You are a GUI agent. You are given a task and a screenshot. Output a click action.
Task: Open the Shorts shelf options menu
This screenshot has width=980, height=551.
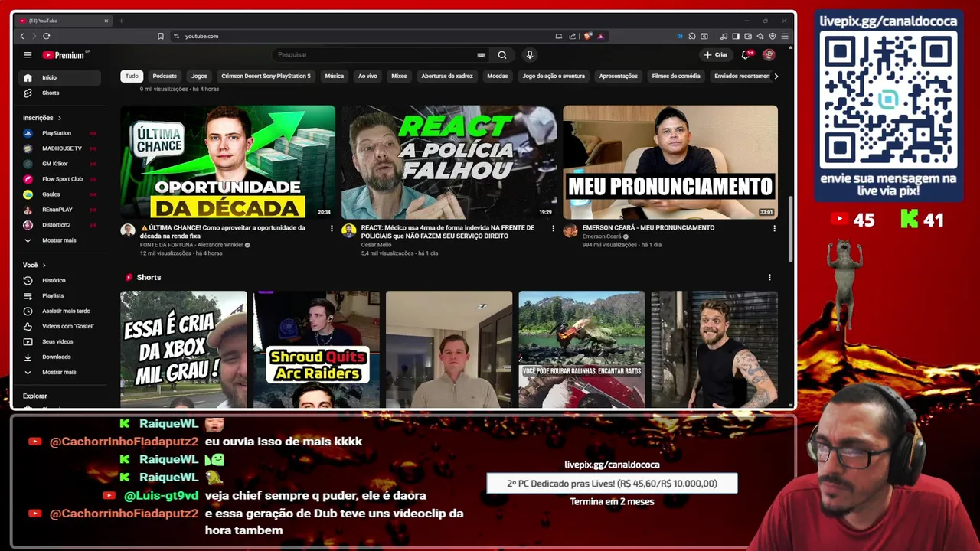769,277
